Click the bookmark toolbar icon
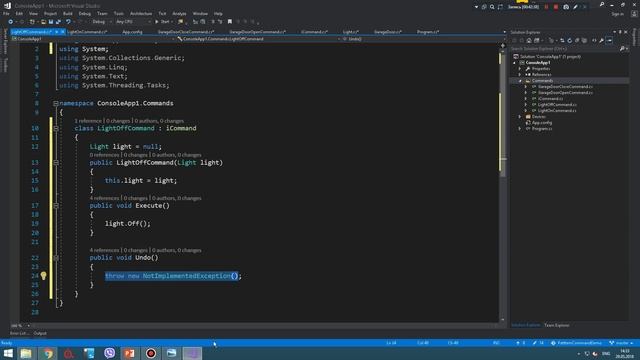 pyautogui.click(x=230, y=22)
